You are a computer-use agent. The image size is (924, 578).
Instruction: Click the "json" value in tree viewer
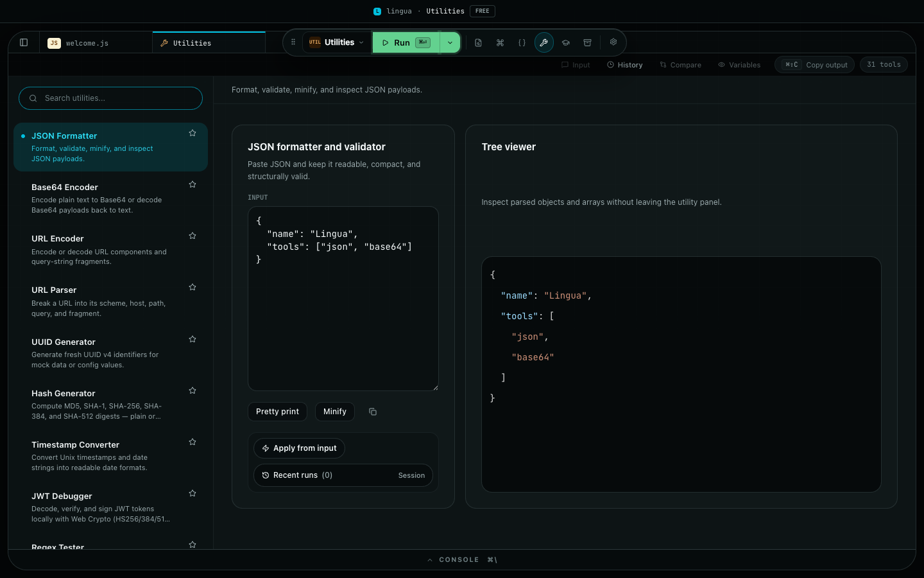pos(527,337)
